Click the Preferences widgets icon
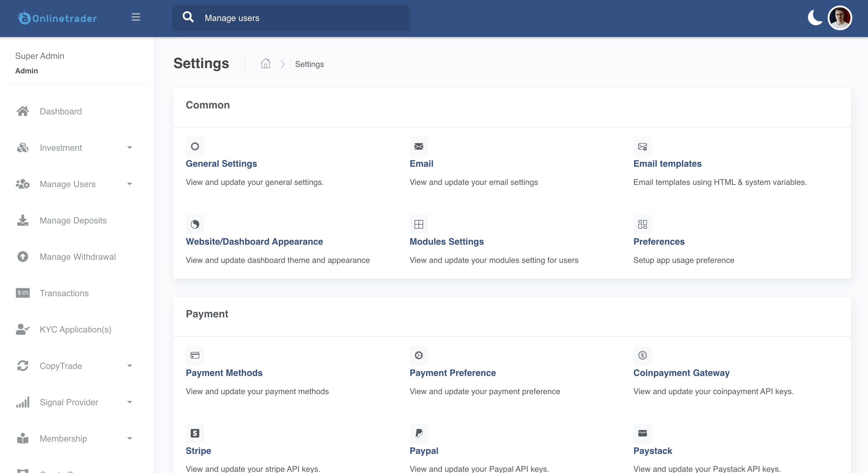868x473 pixels. click(643, 224)
